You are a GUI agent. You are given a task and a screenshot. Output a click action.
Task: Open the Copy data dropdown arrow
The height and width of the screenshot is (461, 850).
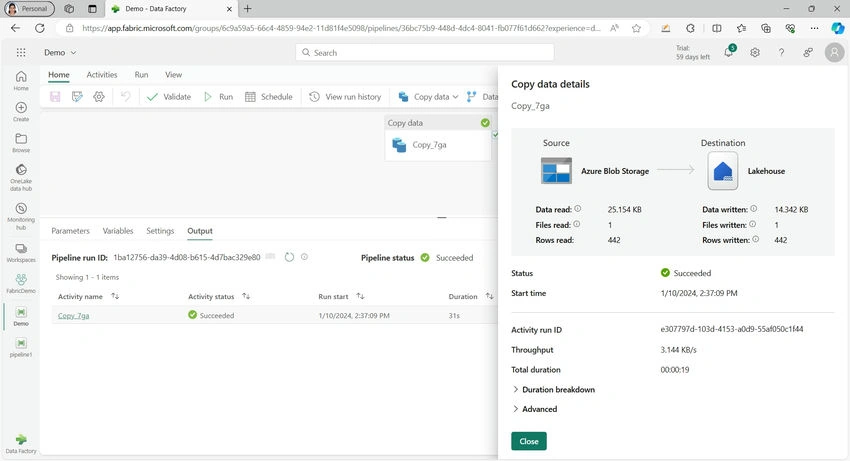pos(455,97)
